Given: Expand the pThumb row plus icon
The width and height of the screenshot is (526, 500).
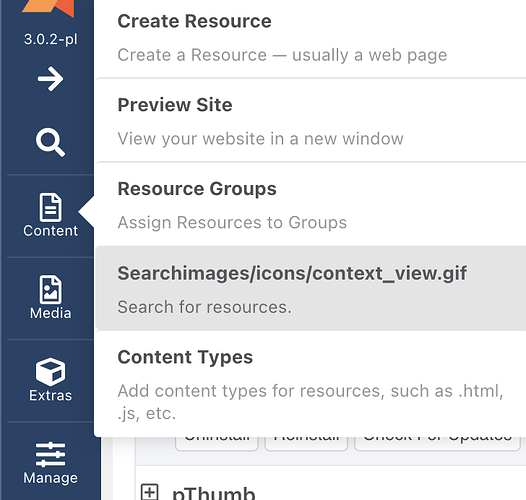Looking at the screenshot, I should [149, 492].
